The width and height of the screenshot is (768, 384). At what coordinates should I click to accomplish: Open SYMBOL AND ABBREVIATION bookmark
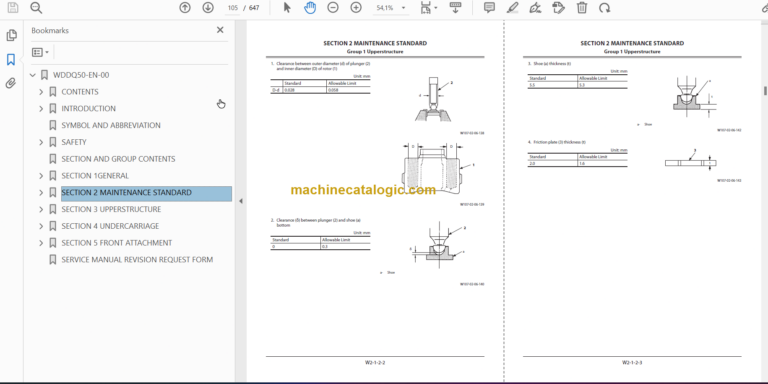[111, 125]
